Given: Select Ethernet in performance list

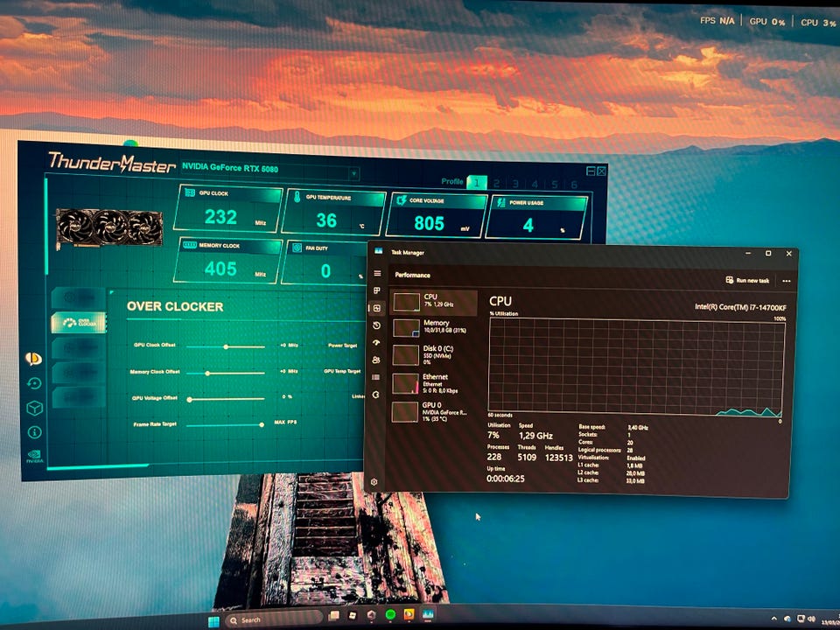Looking at the screenshot, I should tap(433, 383).
